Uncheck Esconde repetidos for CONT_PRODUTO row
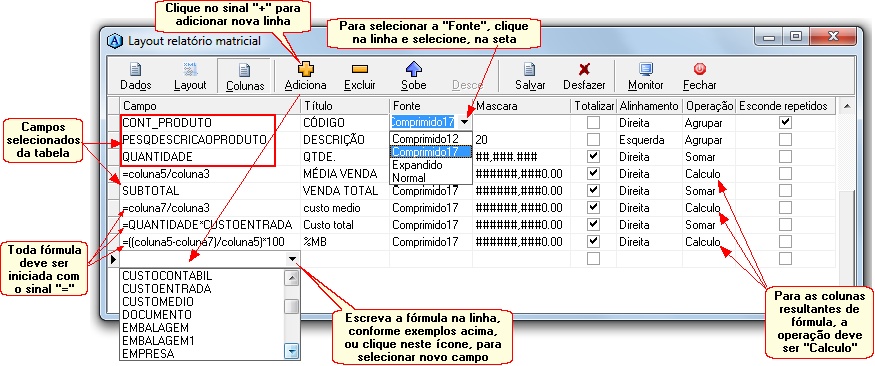The image size is (875, 366). (786, 122)
